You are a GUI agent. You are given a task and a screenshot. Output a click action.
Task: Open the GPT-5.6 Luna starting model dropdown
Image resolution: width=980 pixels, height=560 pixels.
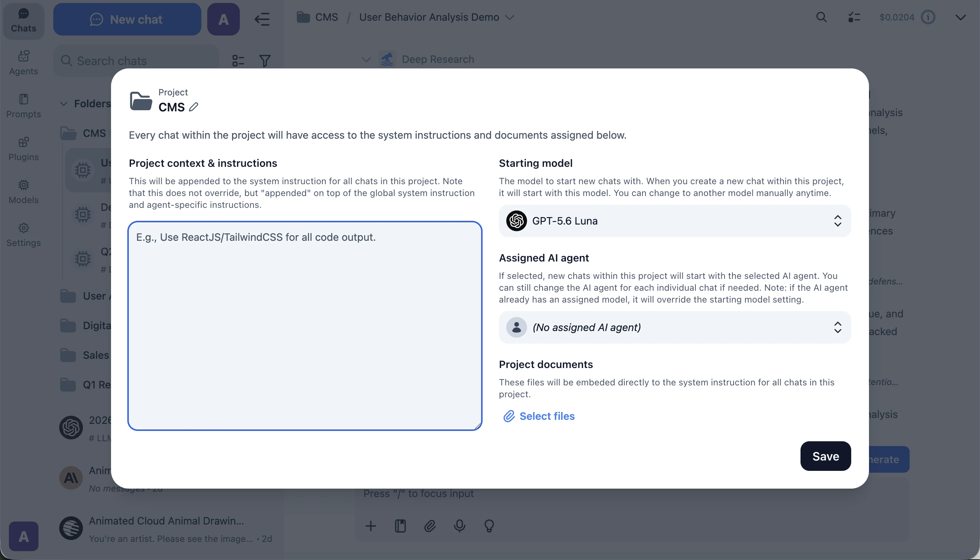(675, 221)
